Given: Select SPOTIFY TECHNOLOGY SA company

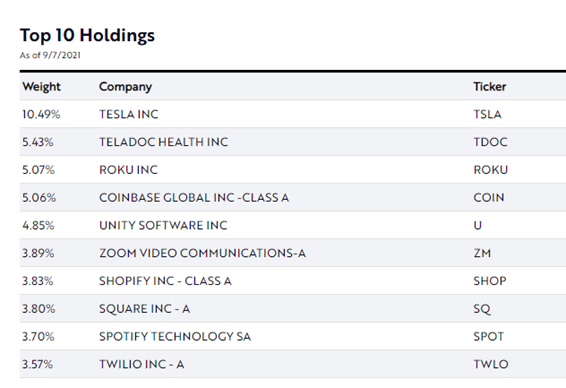Looking at the screenshot, I should click(175, 336).
